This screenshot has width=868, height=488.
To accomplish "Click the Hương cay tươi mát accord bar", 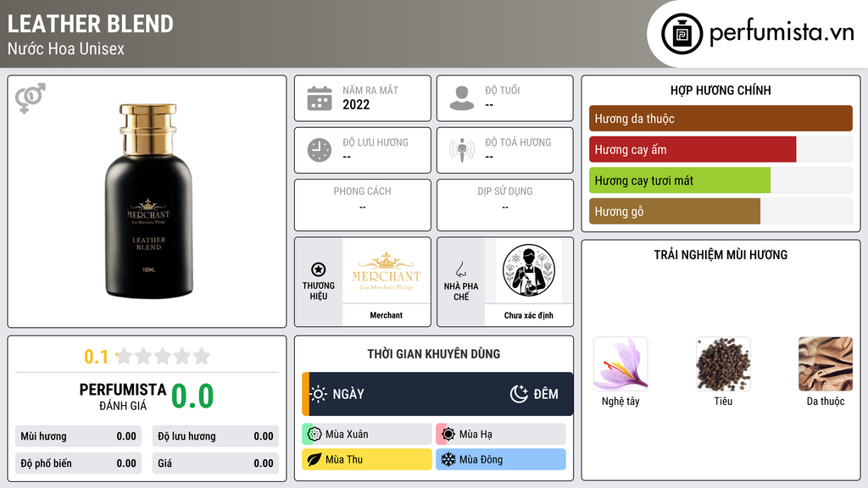I will coord(721,180).
